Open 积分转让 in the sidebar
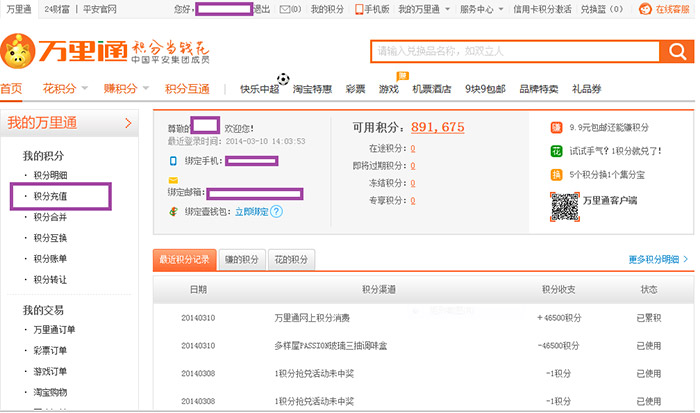This screenshot has height=413, width=700. click(50, 280)
